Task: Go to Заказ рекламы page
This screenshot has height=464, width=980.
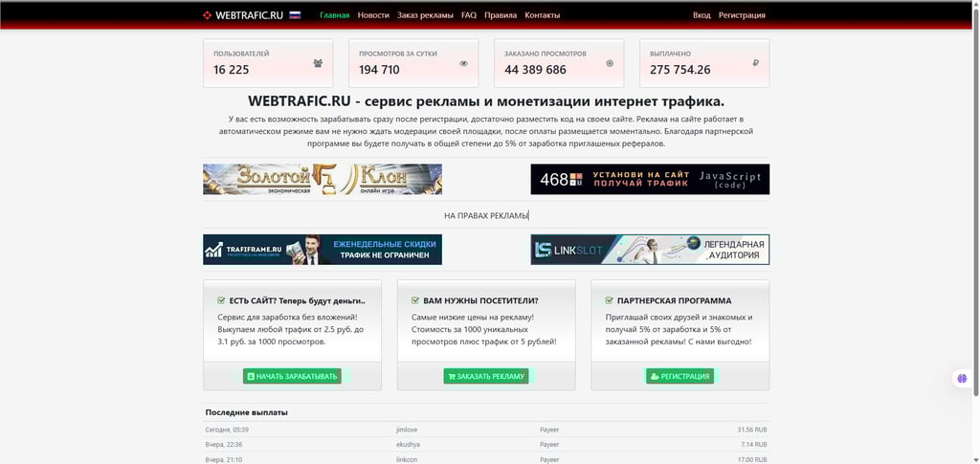Action: pyautogui.click(x=425, y=15)
